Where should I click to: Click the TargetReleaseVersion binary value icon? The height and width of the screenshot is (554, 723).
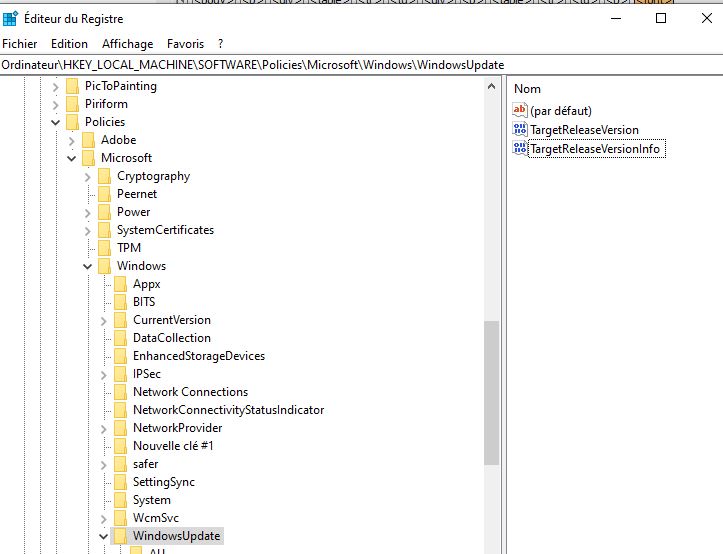click(520, 129)
